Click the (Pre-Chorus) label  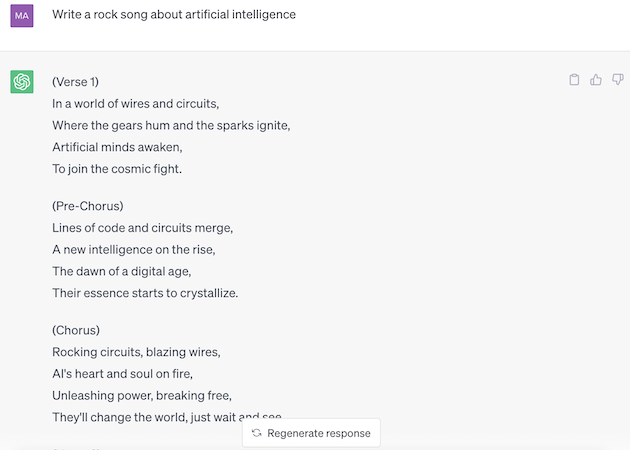point(88,206)
